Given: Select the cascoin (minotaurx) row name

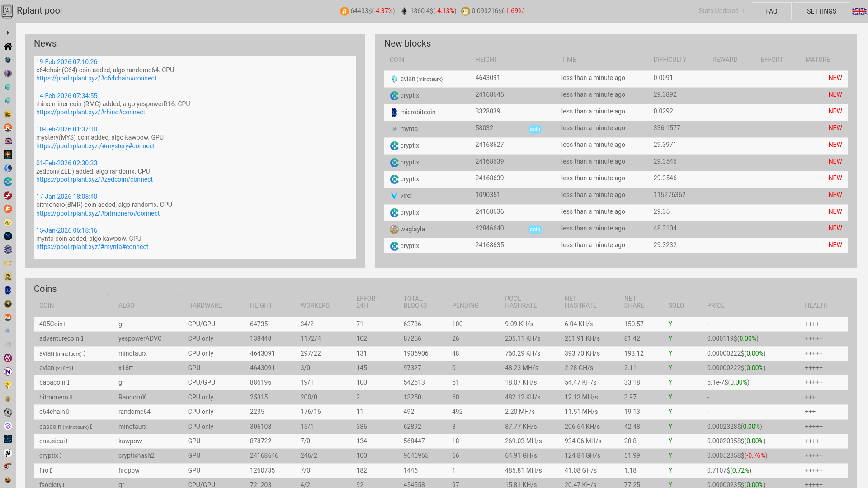Looking at the screenshot, I should [64, 427].
